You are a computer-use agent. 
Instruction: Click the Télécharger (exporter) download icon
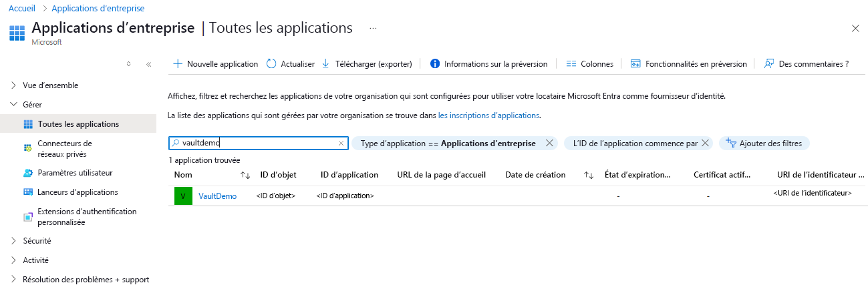pyautogui.click(x=326, y=64)
